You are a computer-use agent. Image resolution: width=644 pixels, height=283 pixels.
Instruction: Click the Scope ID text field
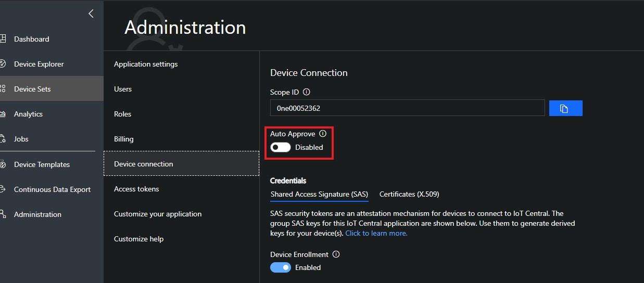pyautogui.click(x=407, y=108)
